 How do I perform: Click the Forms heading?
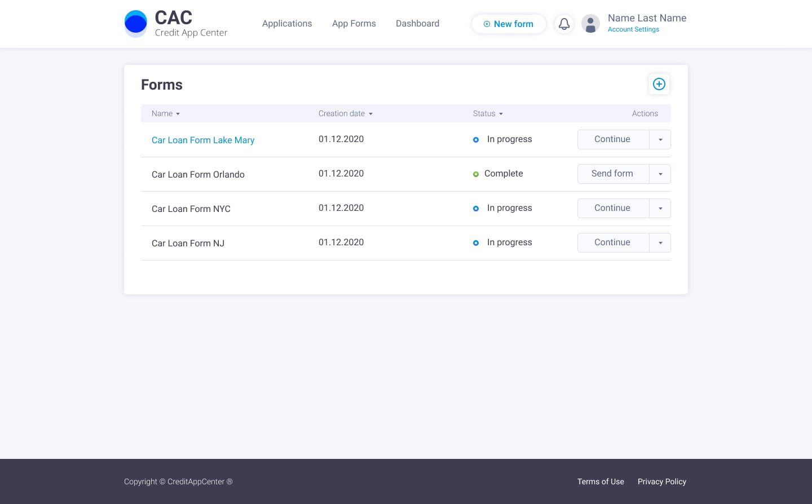point(162,85)
